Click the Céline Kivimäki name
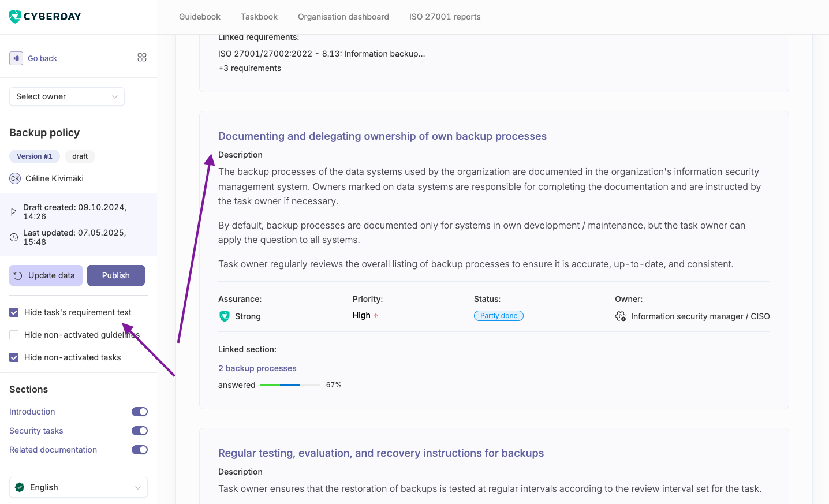Image resolution: width=829 pixels, height=504 pixels. click(54, 178)
